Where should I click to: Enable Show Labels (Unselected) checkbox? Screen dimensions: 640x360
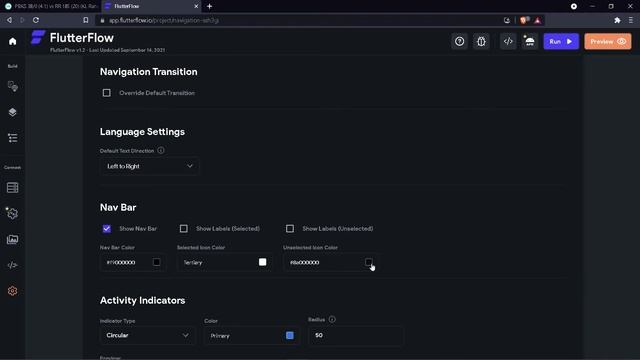click(x=290, y=229)
